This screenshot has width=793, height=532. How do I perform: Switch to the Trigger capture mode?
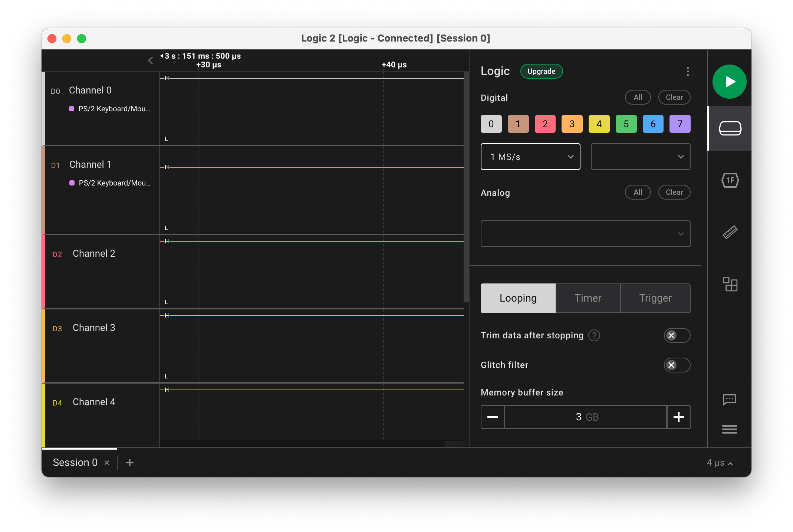(655, 298)
